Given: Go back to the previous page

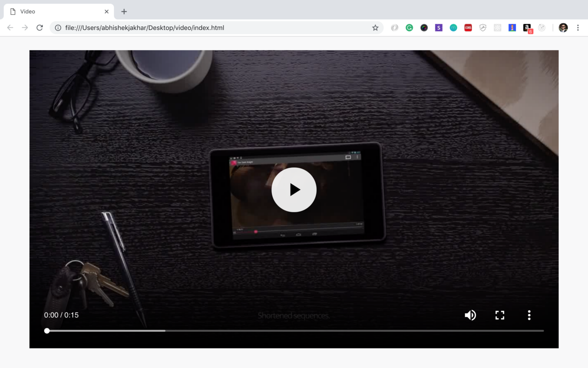Looking at the screenshot, I should 10,28.
